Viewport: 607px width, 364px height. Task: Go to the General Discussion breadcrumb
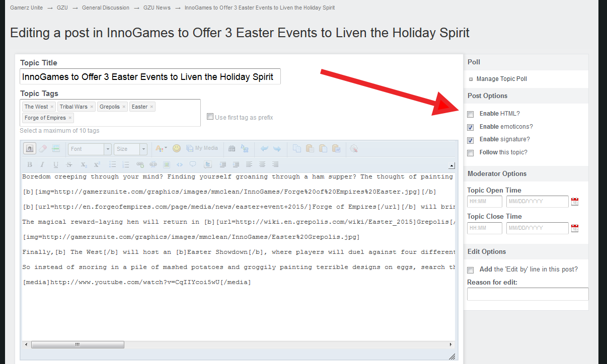point(106,8)
